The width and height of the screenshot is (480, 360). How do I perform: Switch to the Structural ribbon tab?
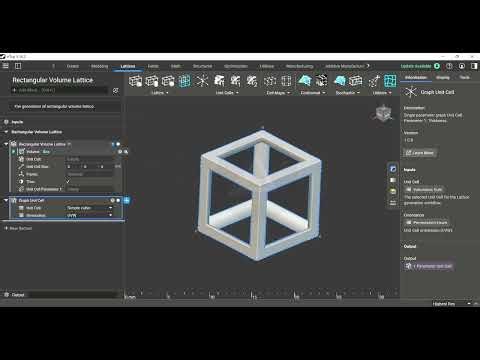tap(202, 66)
